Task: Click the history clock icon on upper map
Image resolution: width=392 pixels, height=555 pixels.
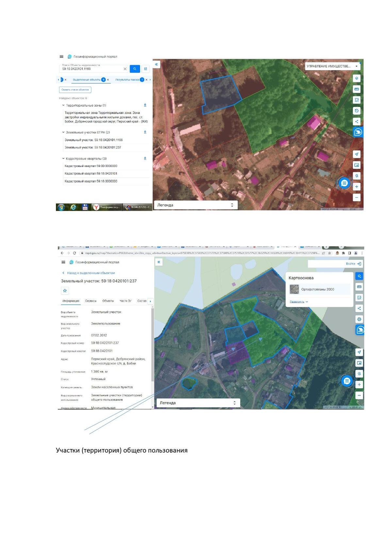Action: pyautogui.click(x=357, y=111)
